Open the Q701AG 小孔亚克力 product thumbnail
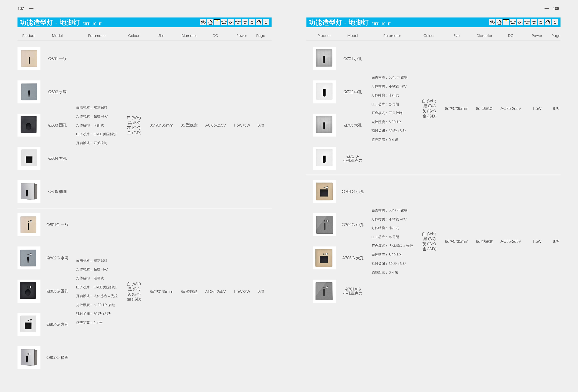Image resolution: width=578 pixels, height=392 pixels. [x=324, y=291]
